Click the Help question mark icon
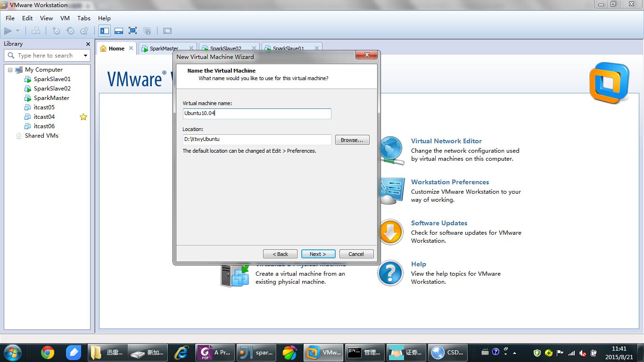 [x=390, y=273]
